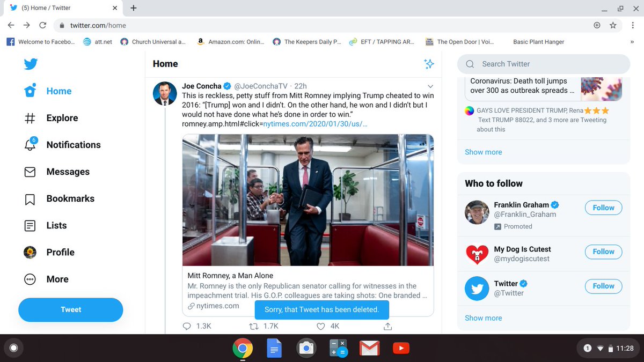The width and height of the screenshot is (644, 362).
Task: Reload the page with refresh icon
Action: (43, 25)
